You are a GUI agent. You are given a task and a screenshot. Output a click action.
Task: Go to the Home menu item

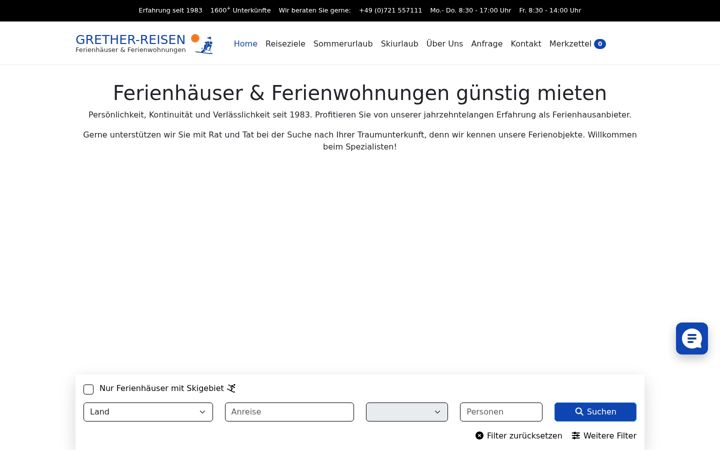pos(245,44)
